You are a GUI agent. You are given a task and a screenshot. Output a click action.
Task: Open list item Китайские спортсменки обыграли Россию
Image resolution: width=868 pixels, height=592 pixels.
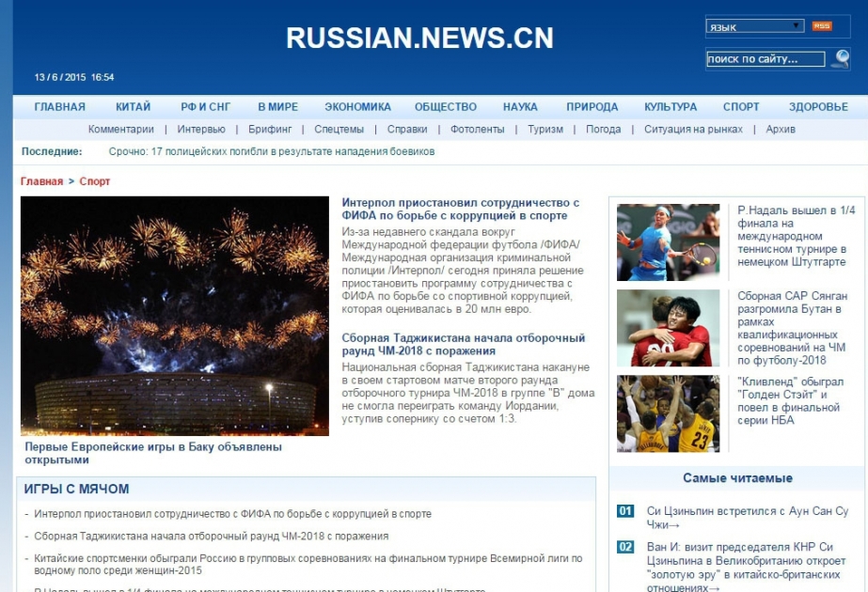pos(308,565)
